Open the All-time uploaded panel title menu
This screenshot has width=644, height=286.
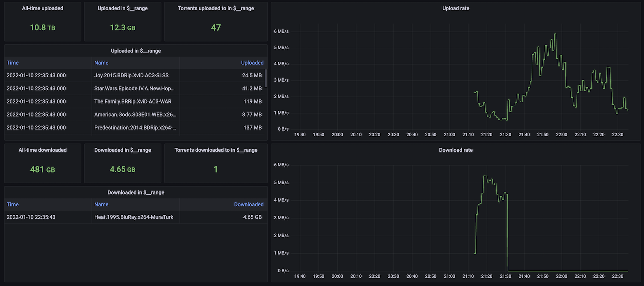(43, 8)
